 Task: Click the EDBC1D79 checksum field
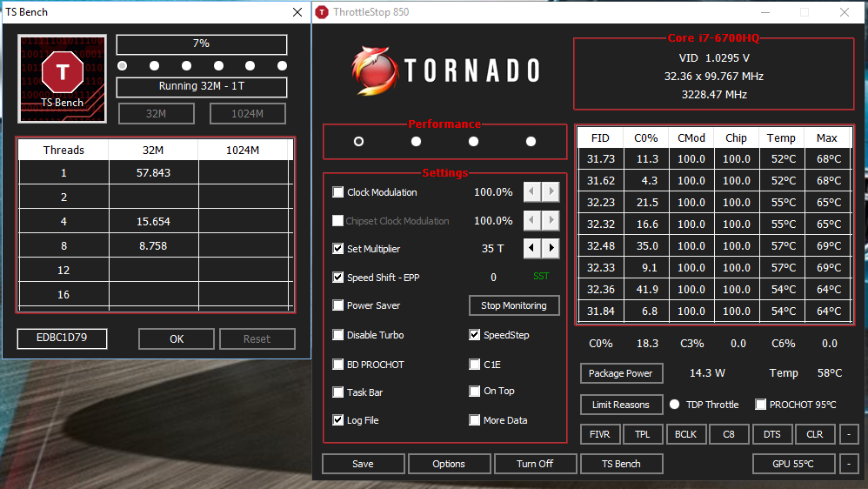(62, 338)
